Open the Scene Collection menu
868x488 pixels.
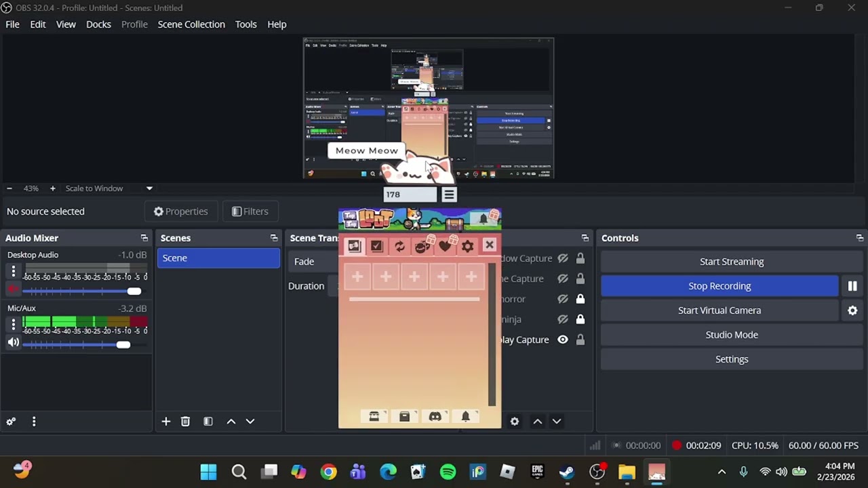coord(191,24)
